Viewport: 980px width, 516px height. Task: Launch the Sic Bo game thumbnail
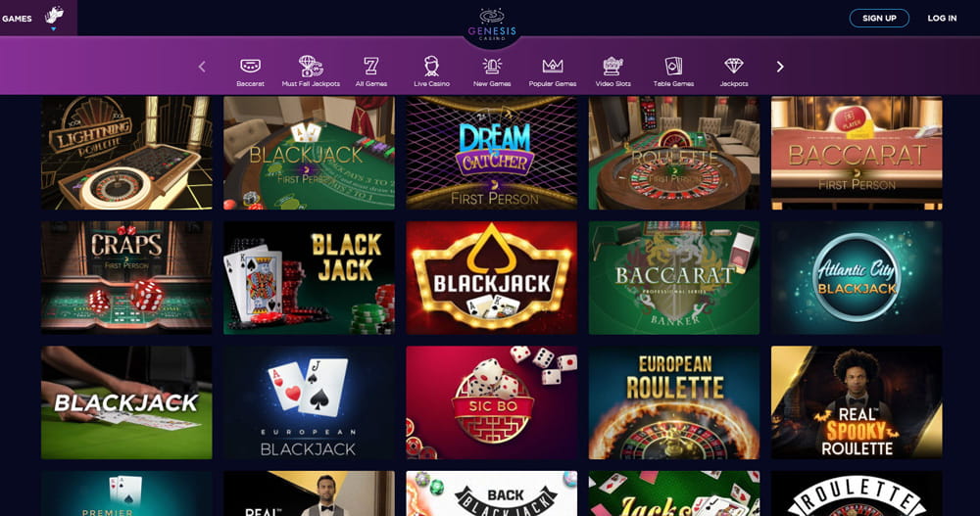491,403
